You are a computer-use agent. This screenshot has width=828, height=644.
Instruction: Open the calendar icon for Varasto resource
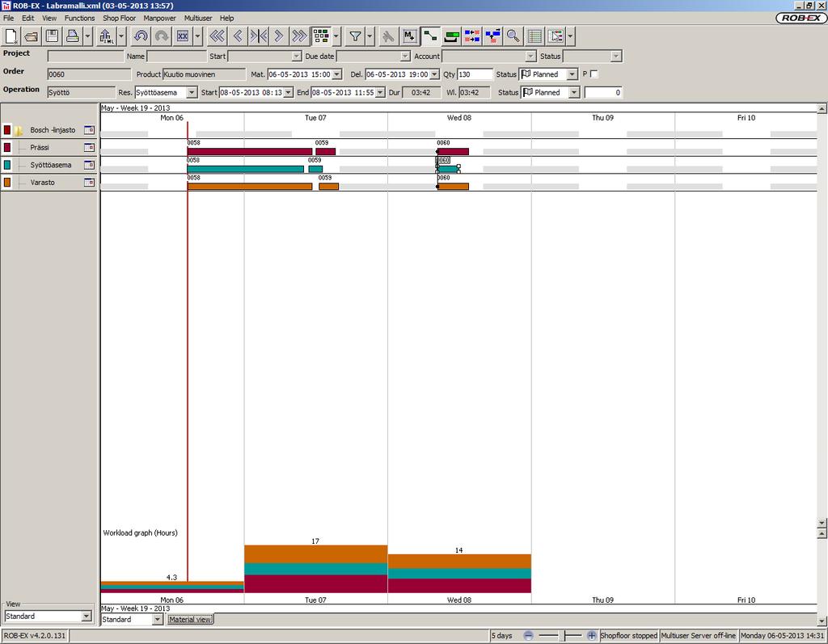[89, 182]
